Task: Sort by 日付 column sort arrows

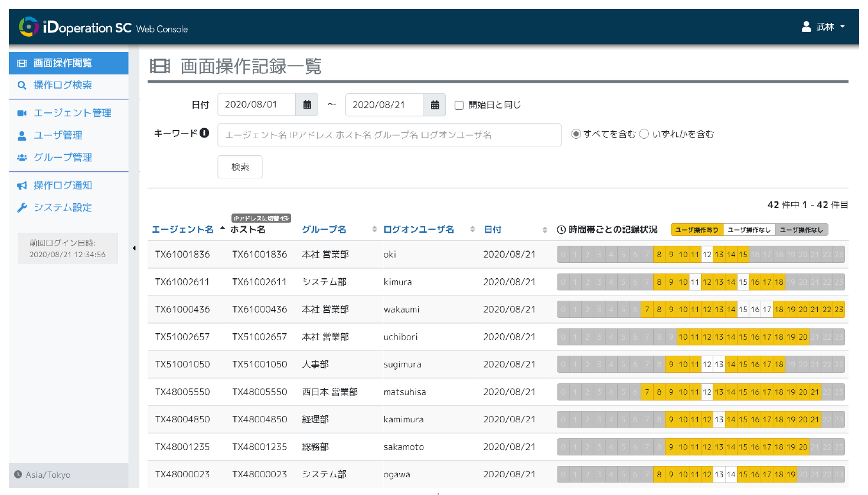Action: coord(544,230)
